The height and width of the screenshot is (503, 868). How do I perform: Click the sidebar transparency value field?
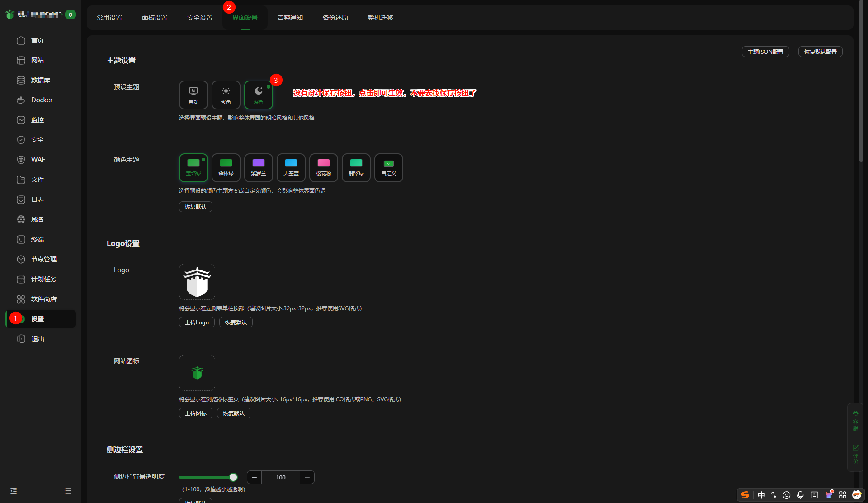tap(280, 477)
